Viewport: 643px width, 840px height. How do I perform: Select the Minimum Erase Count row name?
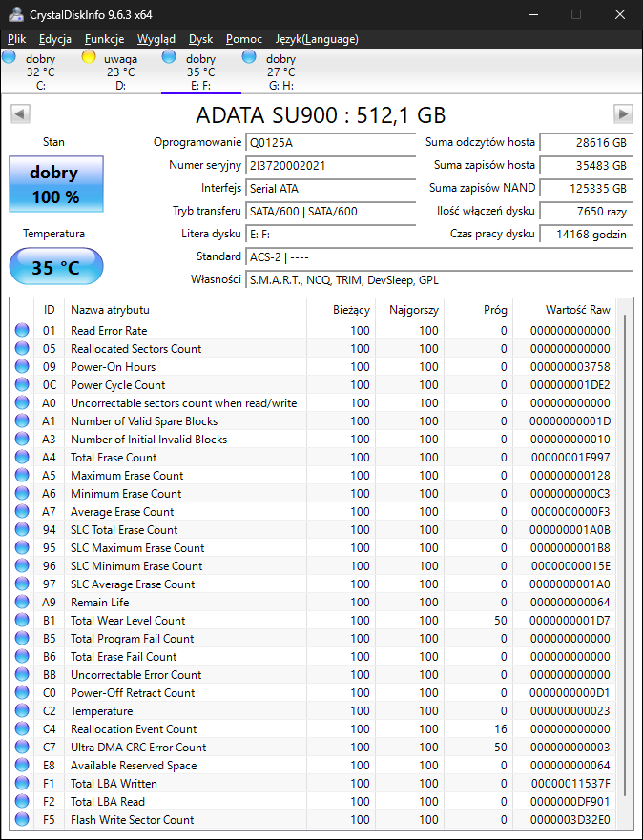[126, 493]
